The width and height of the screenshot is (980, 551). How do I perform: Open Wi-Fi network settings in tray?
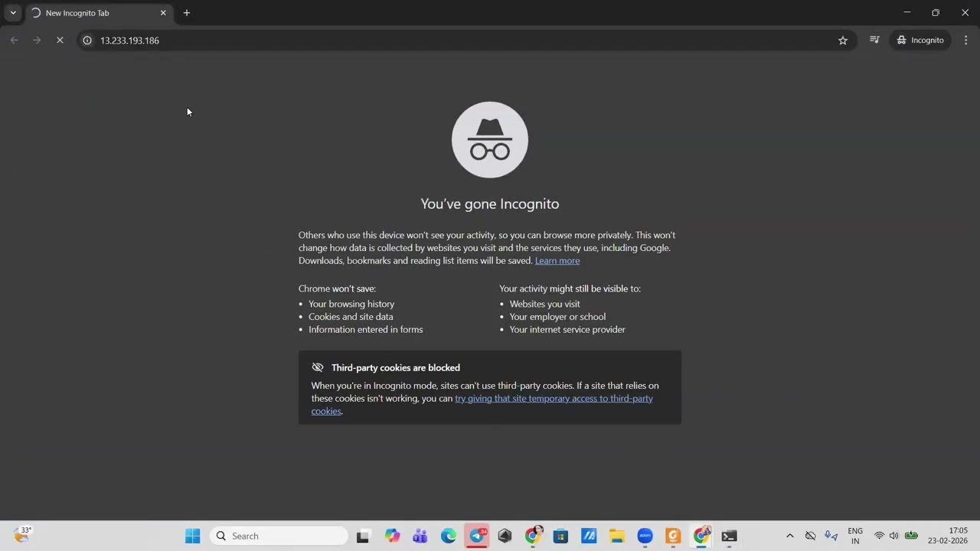point(879,536)
